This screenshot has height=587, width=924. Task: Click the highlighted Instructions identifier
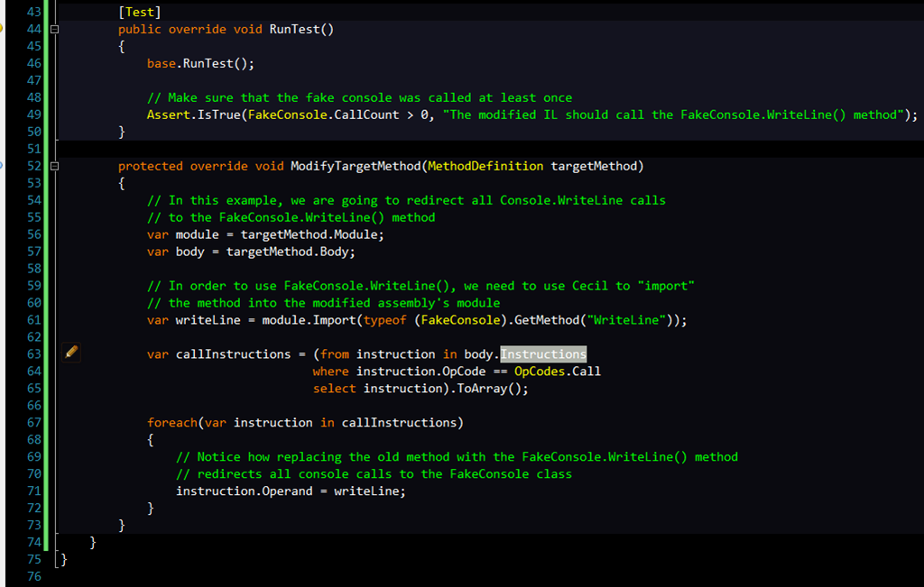click(x=543, y=353)
